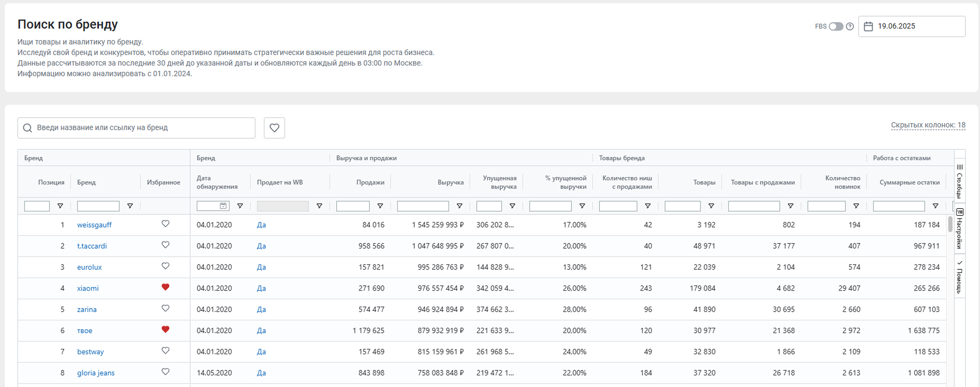Add gloria jeans to favorites
The width and height of the screenshot is (980, 387).
coord(165,372)
